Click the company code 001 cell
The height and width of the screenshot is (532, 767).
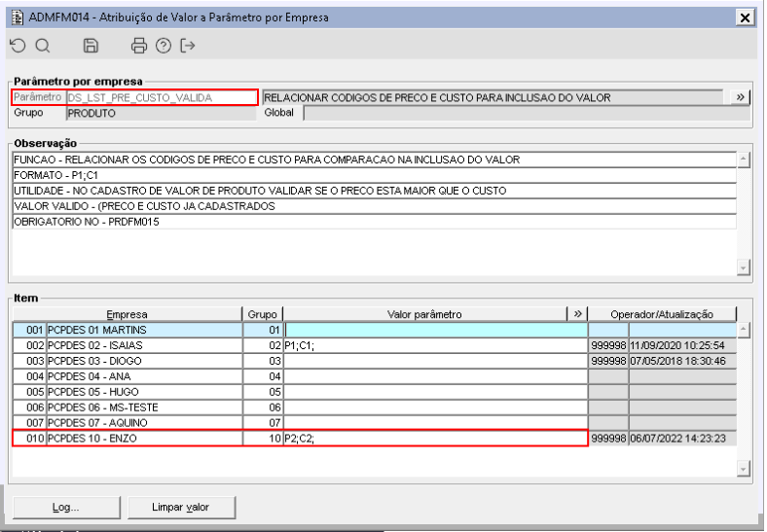click(x=30, y=330)
